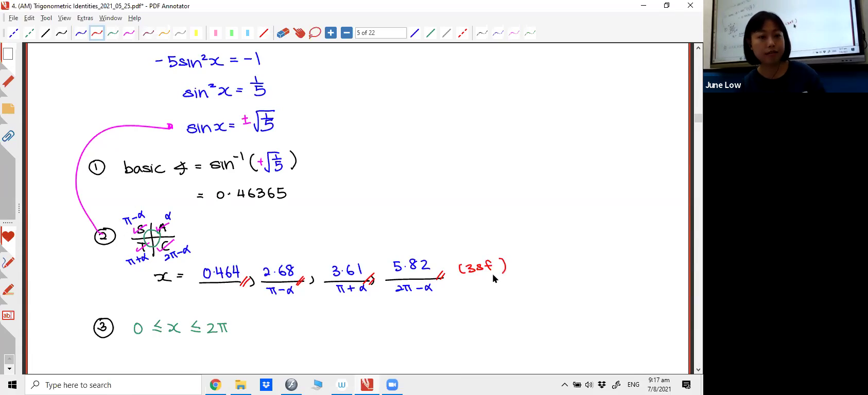Screen dimensions: 868x395
Task: Open PDF Annotator from the taskbar
Action: 367,385
